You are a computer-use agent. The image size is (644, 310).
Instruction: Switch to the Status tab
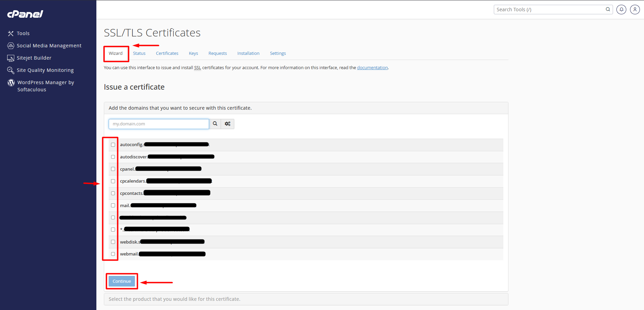139,53
